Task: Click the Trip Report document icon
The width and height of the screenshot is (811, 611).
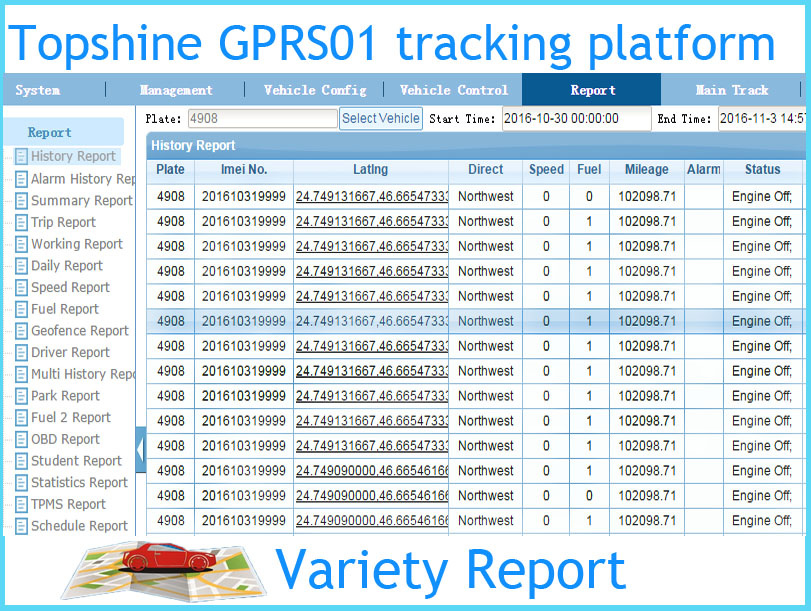Action: (x=21, y=222)
